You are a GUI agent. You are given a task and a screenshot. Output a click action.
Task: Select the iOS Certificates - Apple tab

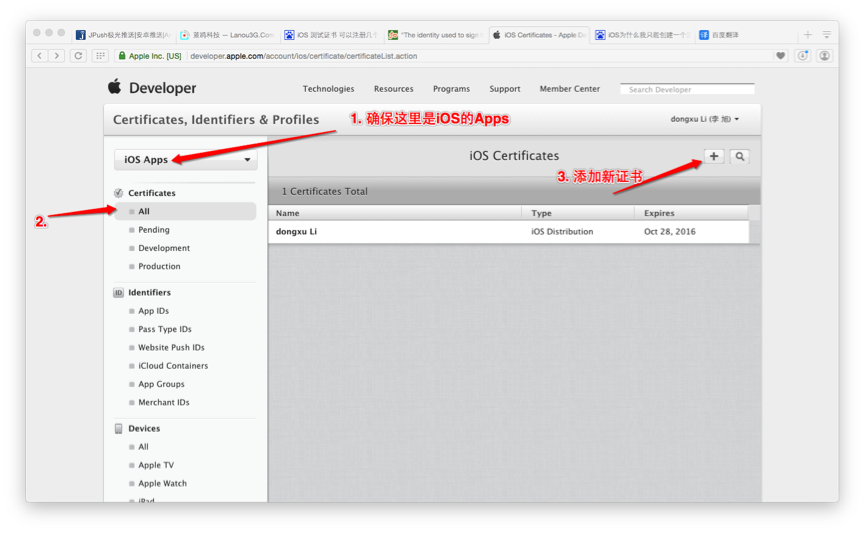point(538,35)
